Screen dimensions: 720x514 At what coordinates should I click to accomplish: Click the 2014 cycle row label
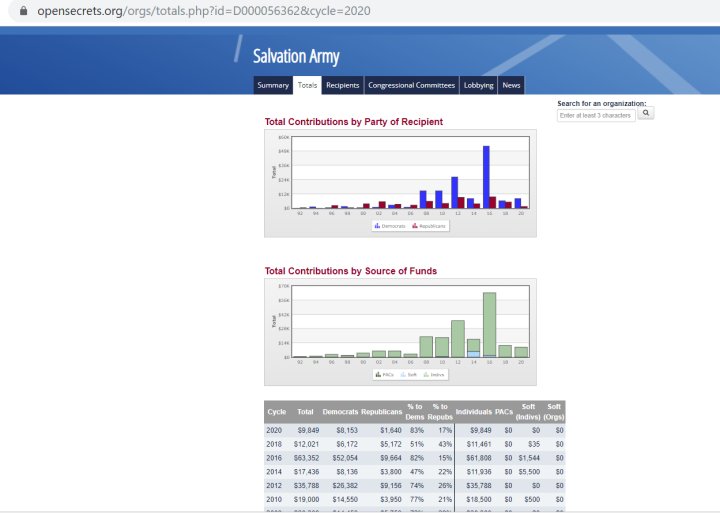pyautogui.click(x=274, y=472)
